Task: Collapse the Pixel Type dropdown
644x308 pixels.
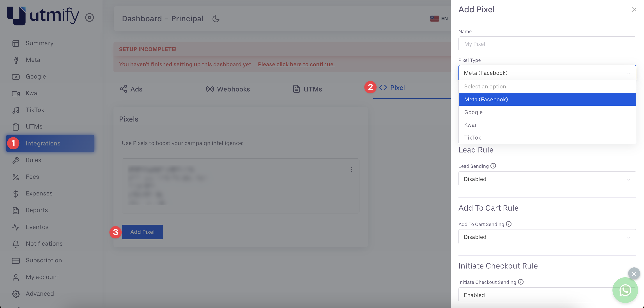Action: point(547,73)
